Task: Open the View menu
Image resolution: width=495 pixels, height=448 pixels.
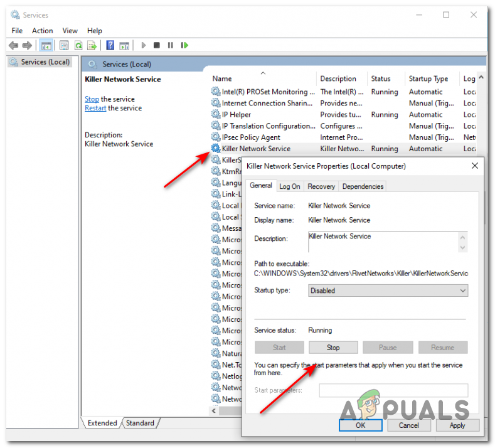Action: pos(70,31)
